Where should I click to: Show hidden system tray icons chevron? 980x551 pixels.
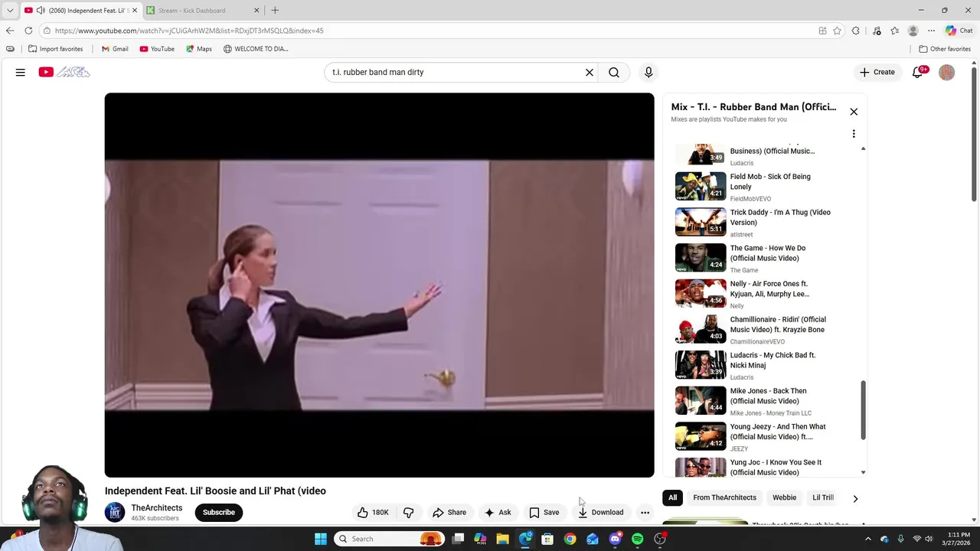pos(868,539)
